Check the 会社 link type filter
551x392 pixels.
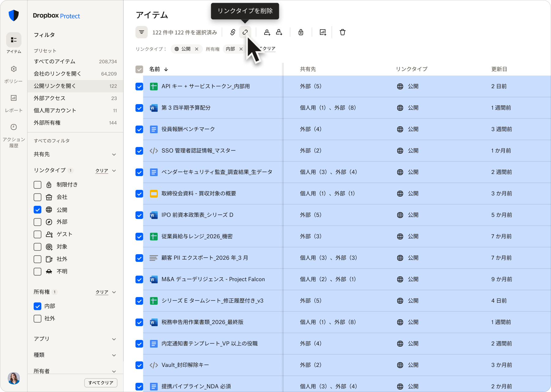[x=37, y=197]
